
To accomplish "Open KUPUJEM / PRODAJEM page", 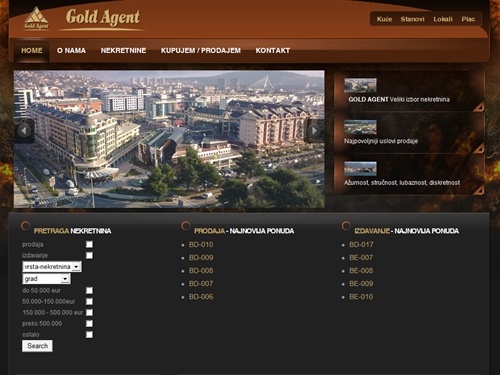I will point(201,51).
